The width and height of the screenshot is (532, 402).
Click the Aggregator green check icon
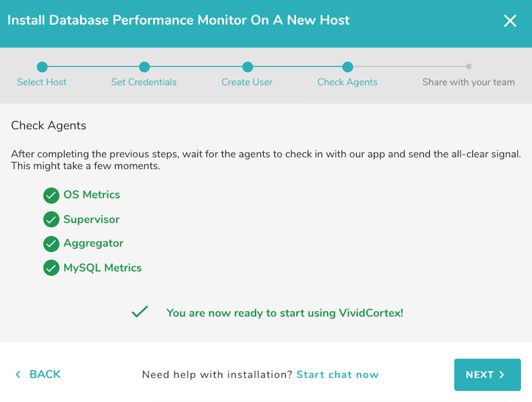coord(51,244)
